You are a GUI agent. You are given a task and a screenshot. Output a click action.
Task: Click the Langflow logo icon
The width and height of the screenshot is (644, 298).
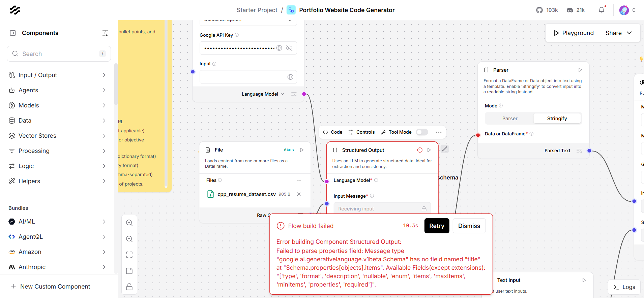[x=15, y=10]
